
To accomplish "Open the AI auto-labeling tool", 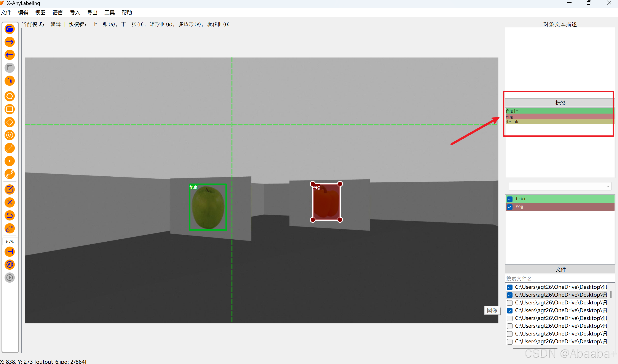I will click(10, 264).
